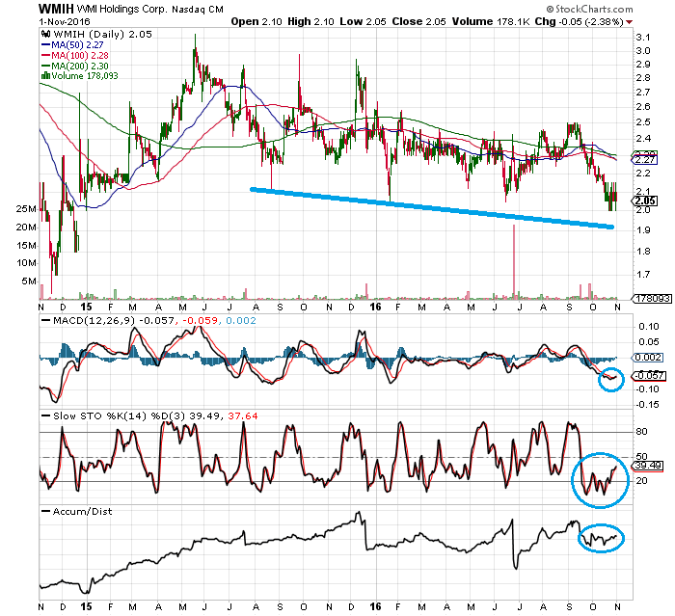Click the tall June 2016 volume spike bar
Screen dimensions: 675x616
tap(514, 261)
